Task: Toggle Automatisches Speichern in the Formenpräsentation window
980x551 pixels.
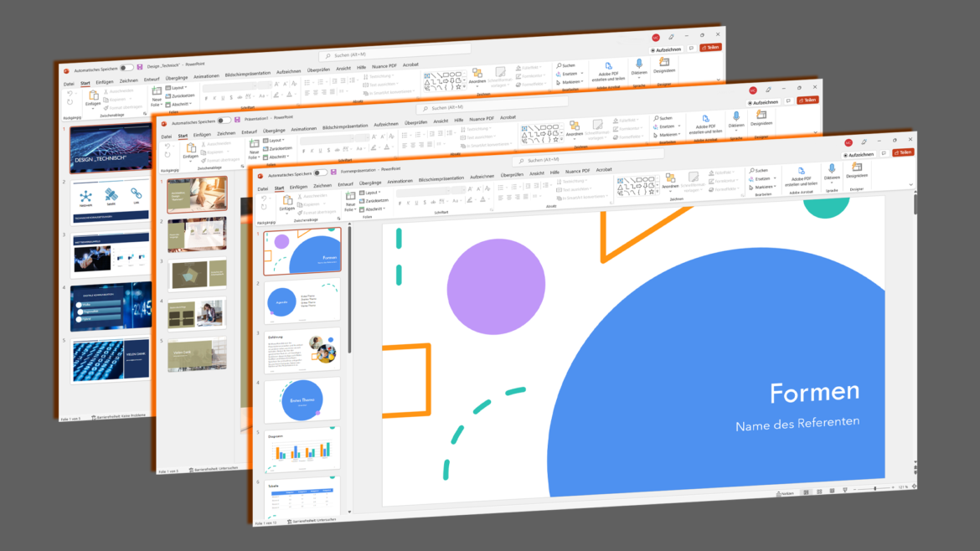Action: point(319,173)
